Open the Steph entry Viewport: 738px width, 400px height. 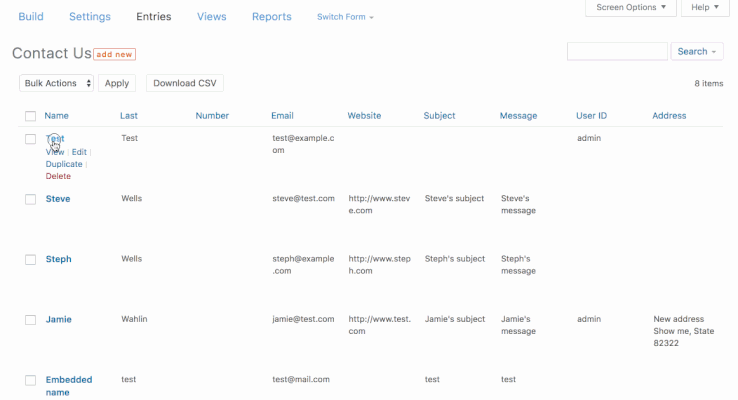click(58, 259)
